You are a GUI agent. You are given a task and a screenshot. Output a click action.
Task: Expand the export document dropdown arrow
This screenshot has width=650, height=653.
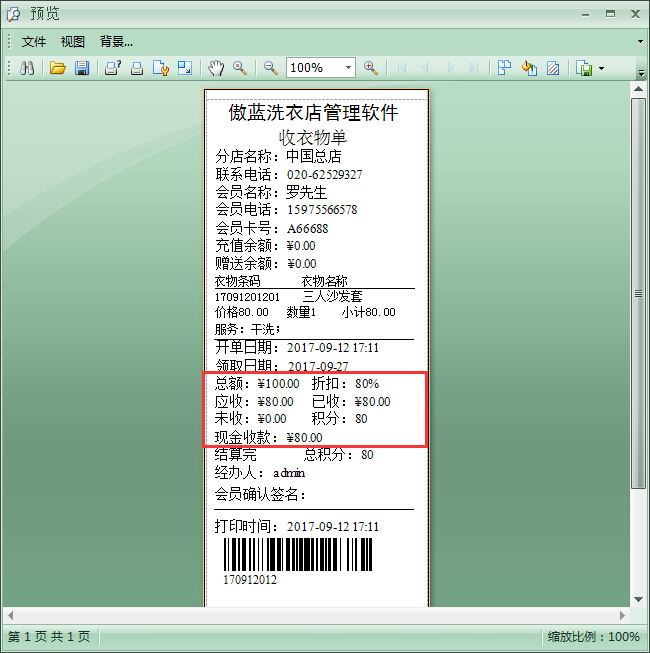point(601,69)
